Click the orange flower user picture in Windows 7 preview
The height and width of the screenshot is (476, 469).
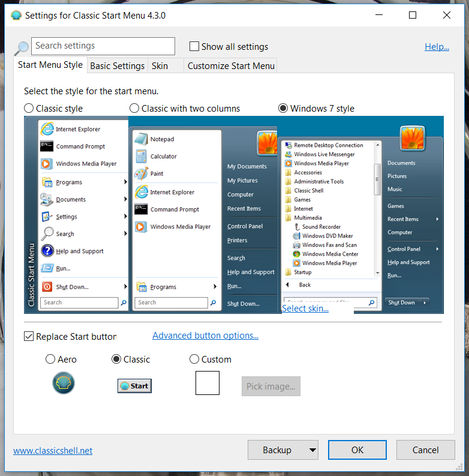[x=412, y=138]
